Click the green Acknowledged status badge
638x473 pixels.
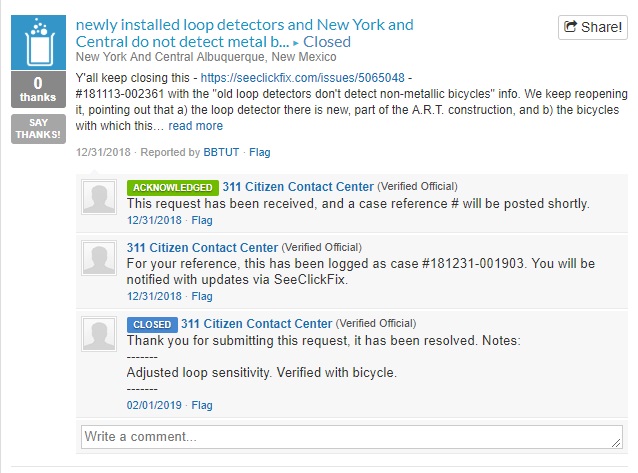171,187
